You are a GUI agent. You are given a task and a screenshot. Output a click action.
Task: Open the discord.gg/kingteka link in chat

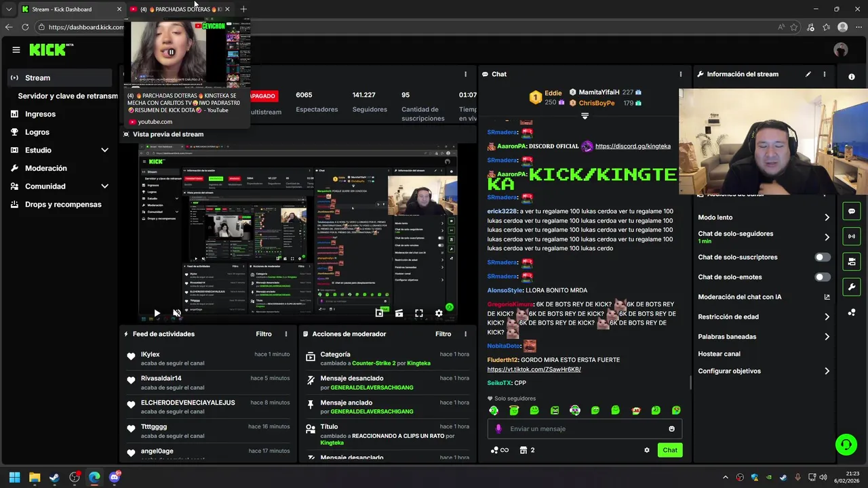tap(633, 146)
